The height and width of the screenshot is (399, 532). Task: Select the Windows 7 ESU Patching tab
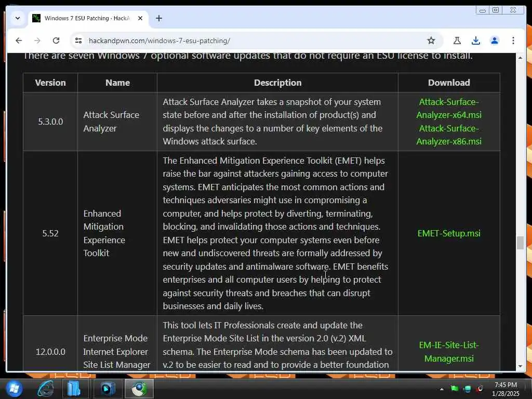pos(88,18)
